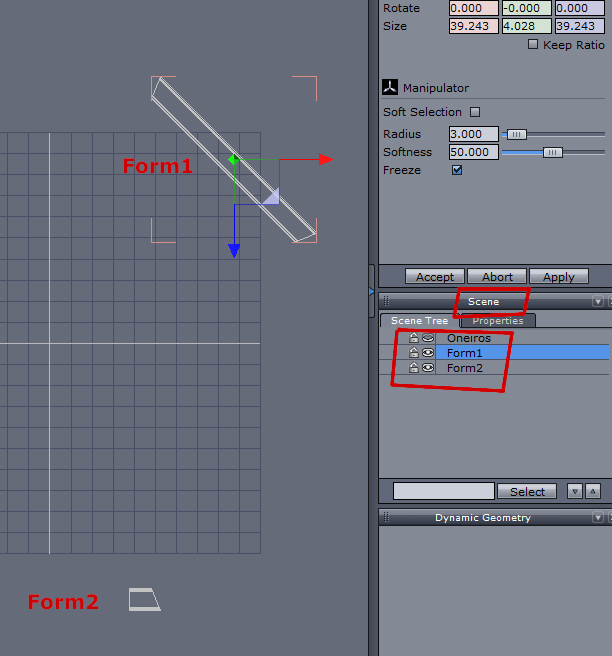The height and width of the screenshot is (656, 612).
Task: Open the Dynamic Geometry panel dropdown arrow
Action: pyautogui.click(x=598, y=518)
